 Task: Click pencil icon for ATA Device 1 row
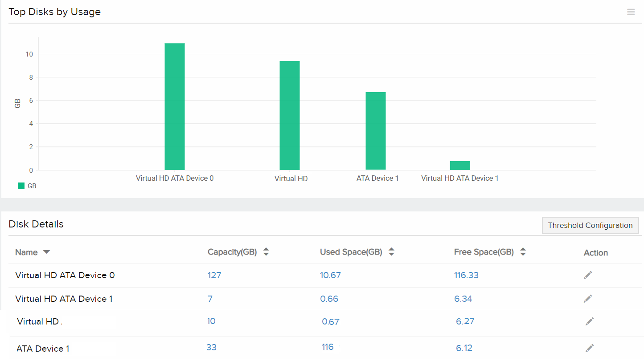590,348
